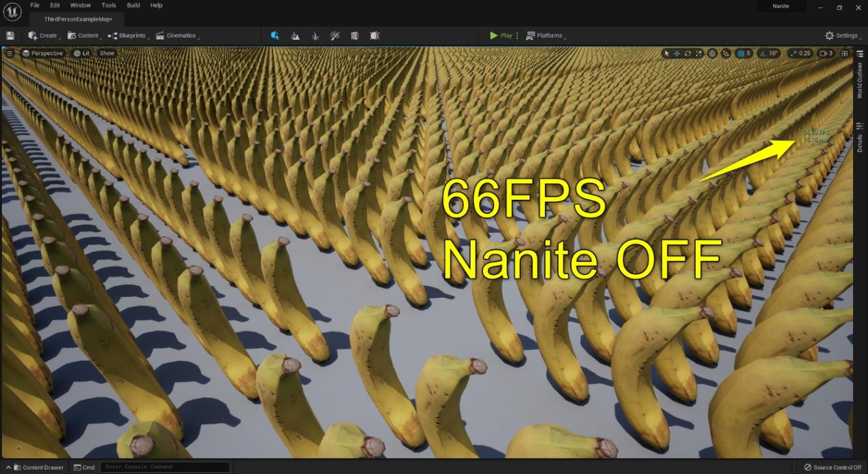
Task: Select the Scale transform tool
Action: click(x=698, y=54)
